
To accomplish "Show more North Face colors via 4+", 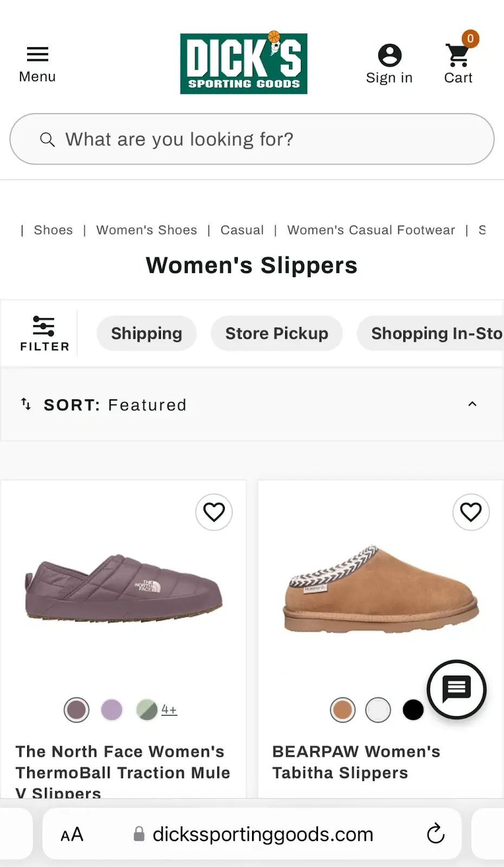I will click(x=169, y=710).
